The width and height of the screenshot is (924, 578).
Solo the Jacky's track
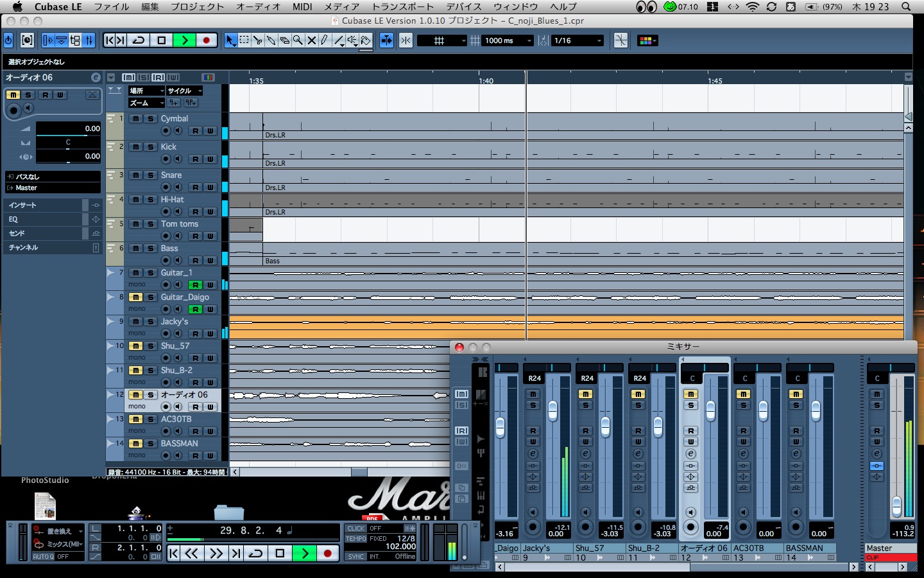point(151,322)
